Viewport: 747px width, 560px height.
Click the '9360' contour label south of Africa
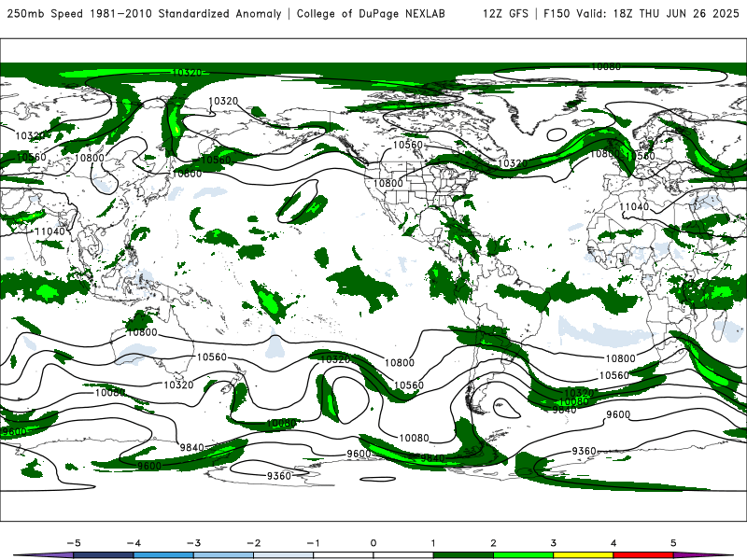click(585, 451)
